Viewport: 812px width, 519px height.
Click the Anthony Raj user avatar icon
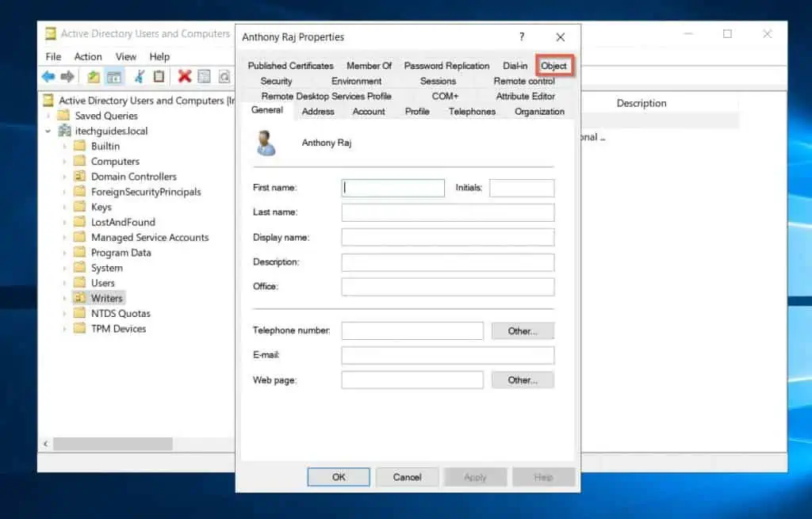[x=266, y=143]
